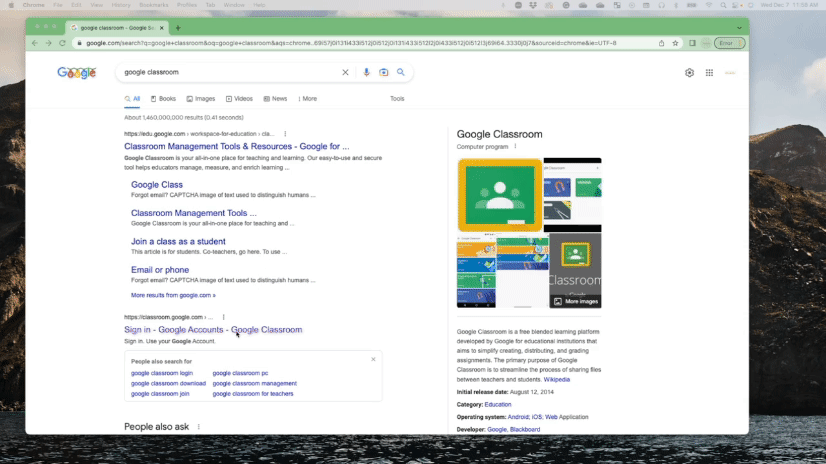Click the address bar URL
The height and width of the screenshot is (464, 826).
[x=351, y=43]
